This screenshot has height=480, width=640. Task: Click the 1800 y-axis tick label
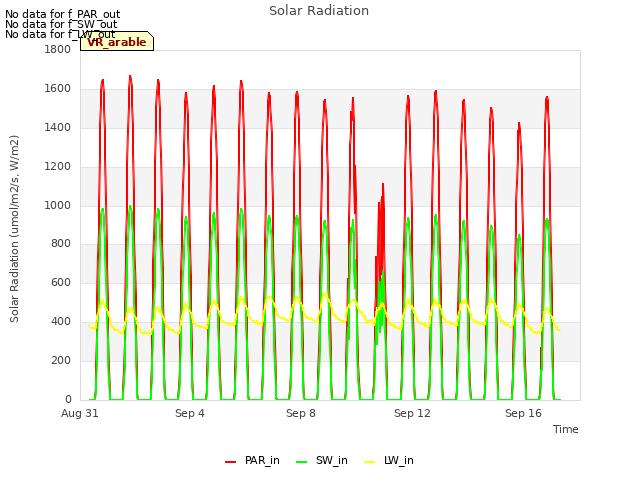tap(58, 50)
